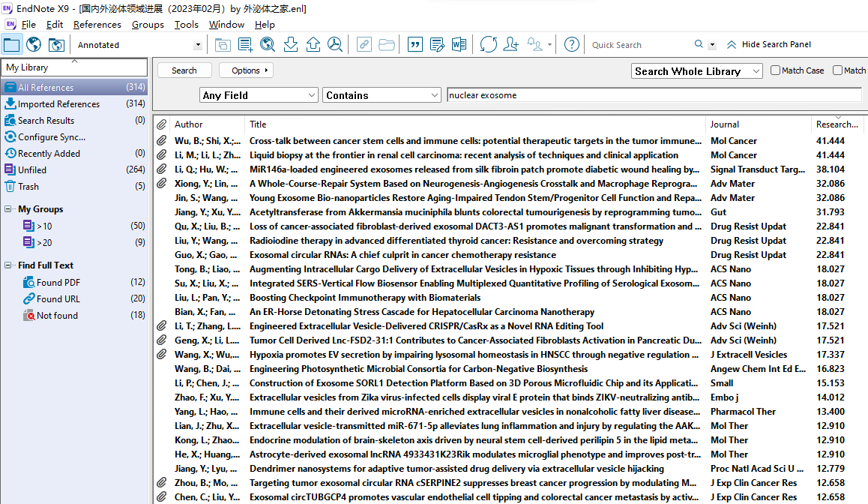Screen dimensions: 868x504
Task: Click the Quick Search magnifier icon
Action: click(699, 44)
